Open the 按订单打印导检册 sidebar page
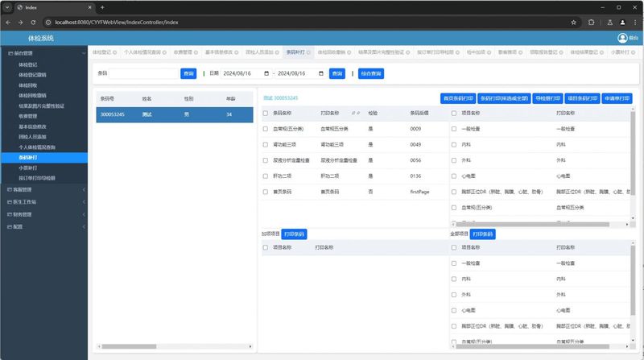The image size is (644, 360). click(x=37, y=178)
